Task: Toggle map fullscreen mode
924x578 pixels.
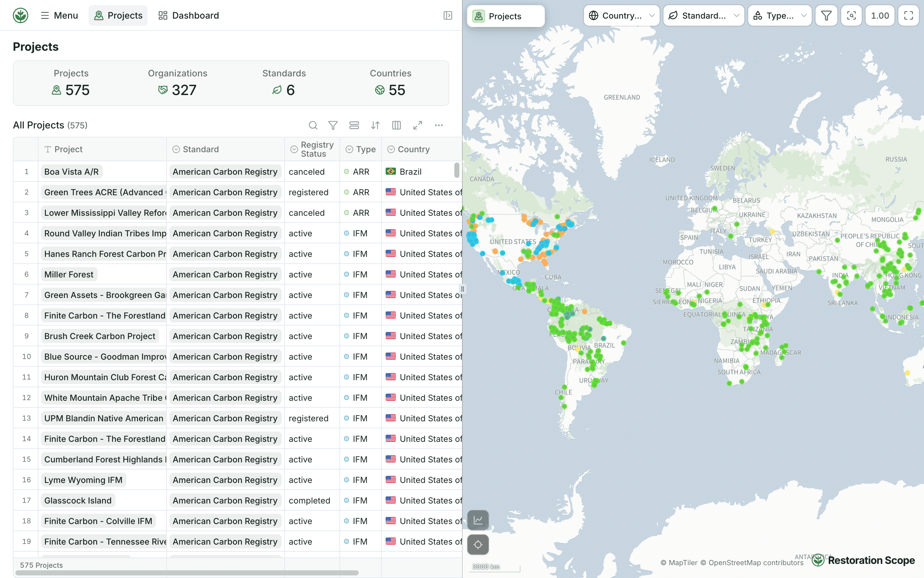Action: pos(908,16)
